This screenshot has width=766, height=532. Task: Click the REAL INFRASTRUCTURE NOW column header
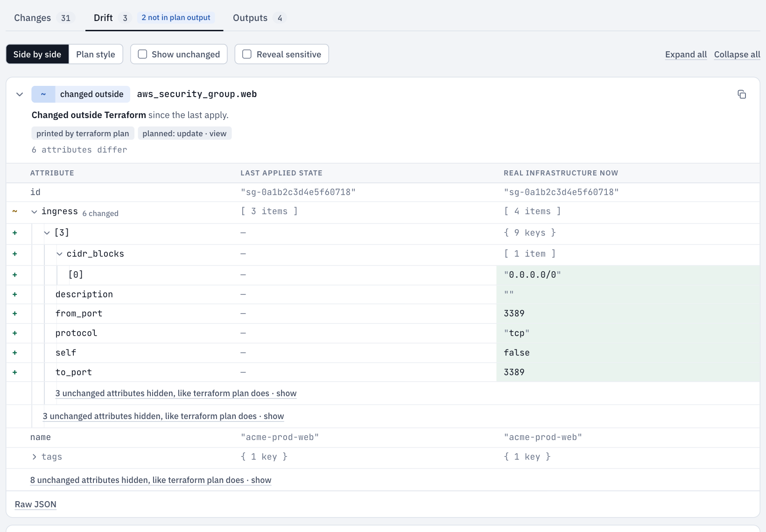click(x=561, y=173)
